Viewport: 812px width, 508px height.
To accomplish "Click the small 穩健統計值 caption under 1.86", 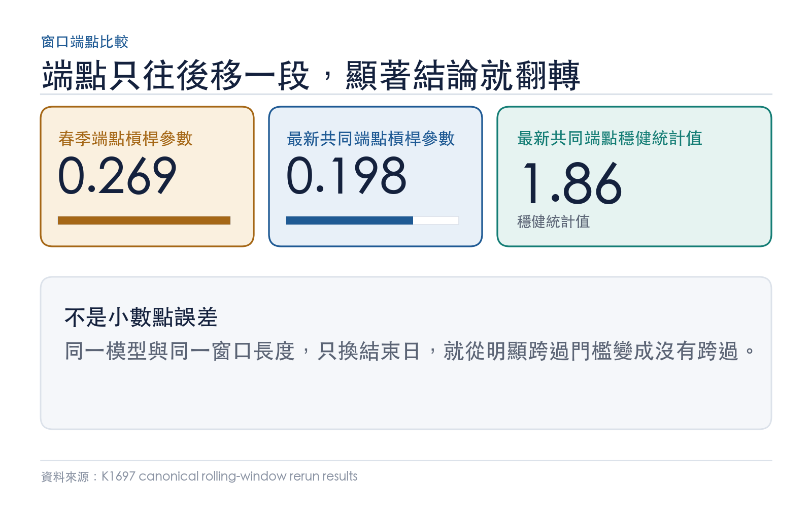I will point(553,221).
